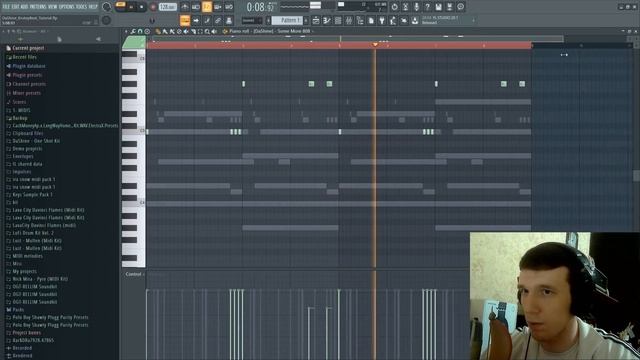Open the channel rack icon

tap(338, 20)
